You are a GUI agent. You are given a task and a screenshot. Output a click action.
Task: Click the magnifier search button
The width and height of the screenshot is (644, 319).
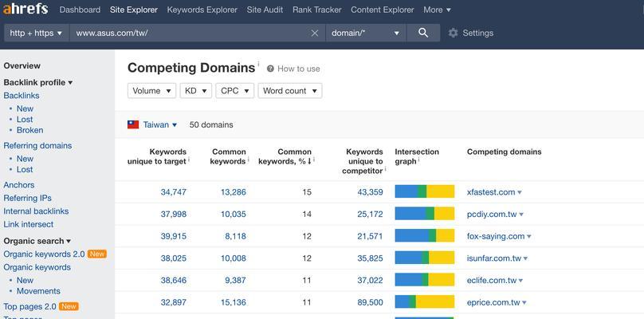point(423,33)
